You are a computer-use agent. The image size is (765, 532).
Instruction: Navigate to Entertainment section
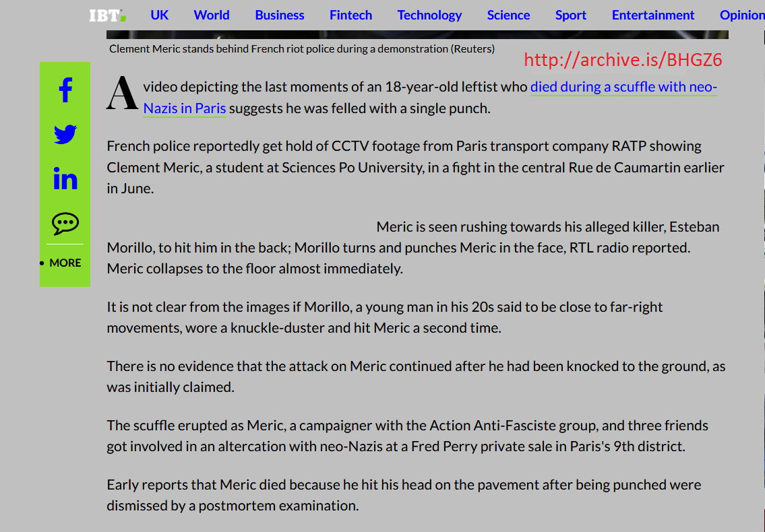653,15
